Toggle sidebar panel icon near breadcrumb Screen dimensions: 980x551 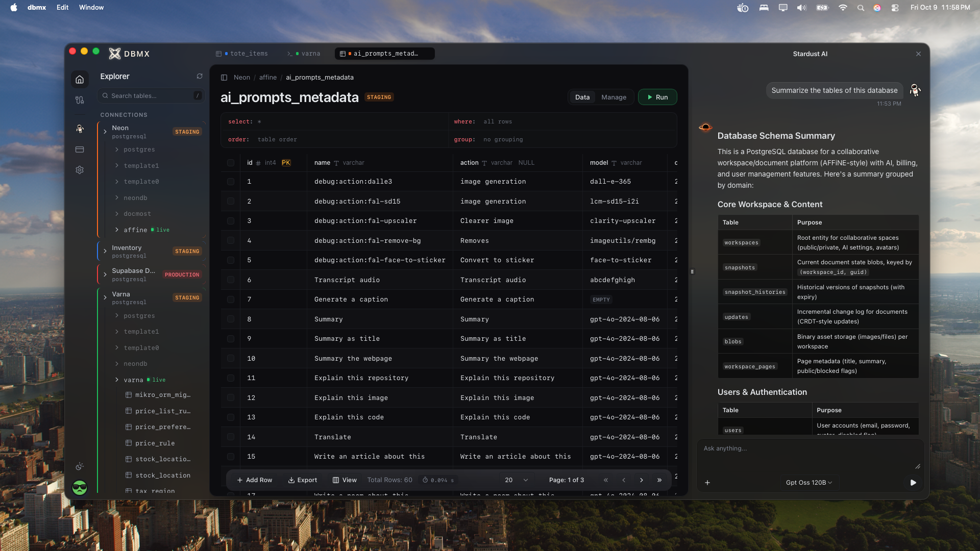224,78
